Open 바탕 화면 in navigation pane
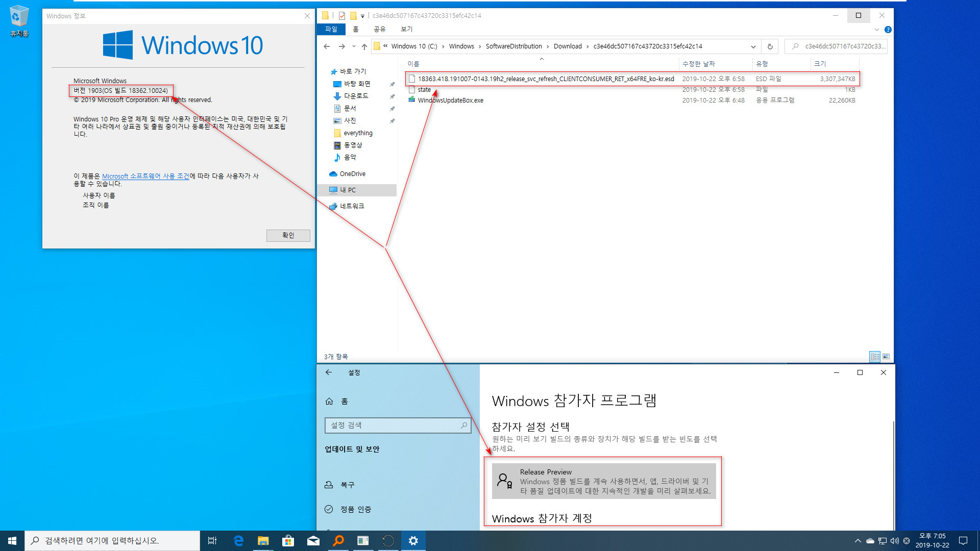The width and height of the screenshot is (980, 551). (357, 84)
